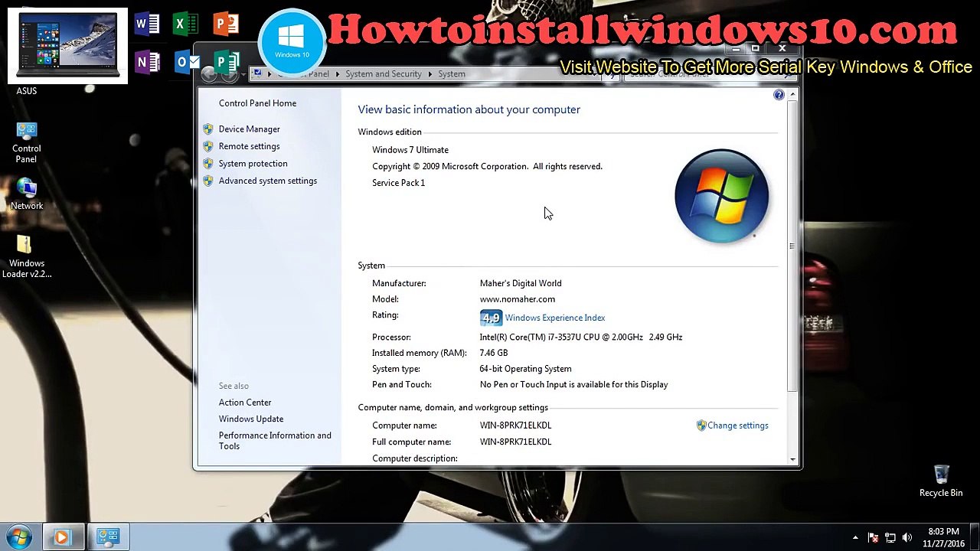Image resolution: width=980 pixels, height=551 pixels.
Task: Click the Computer name value WIN-8PRK71ELKDL
Action: pos(515,425)
